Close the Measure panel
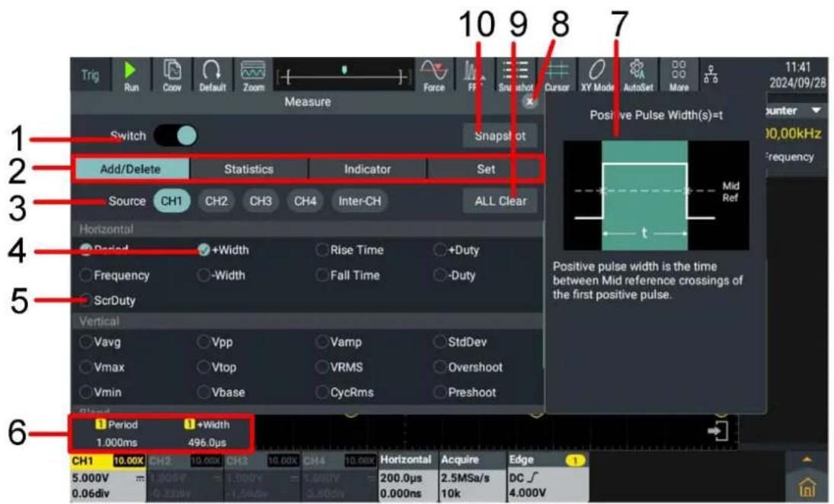Image resolution: width=834 pixels, height=504 pixels. (x=529, y=101)
